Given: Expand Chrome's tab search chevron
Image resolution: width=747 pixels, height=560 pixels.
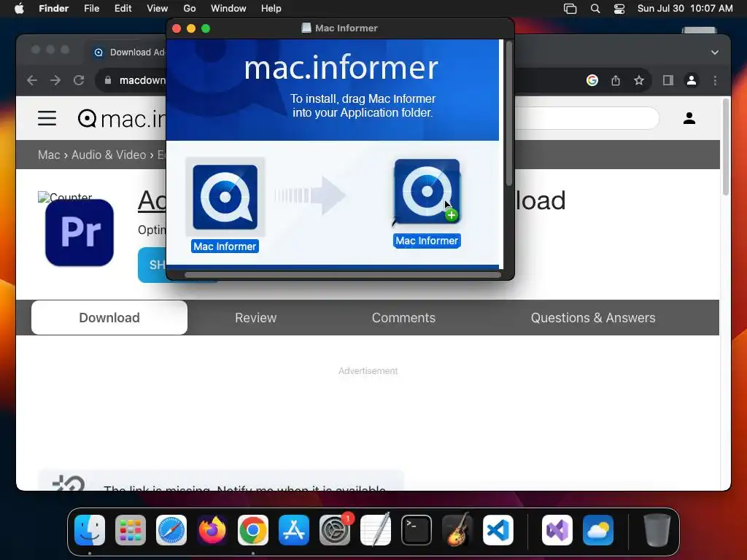Looking at the screenshot, I should coord(715,52).
